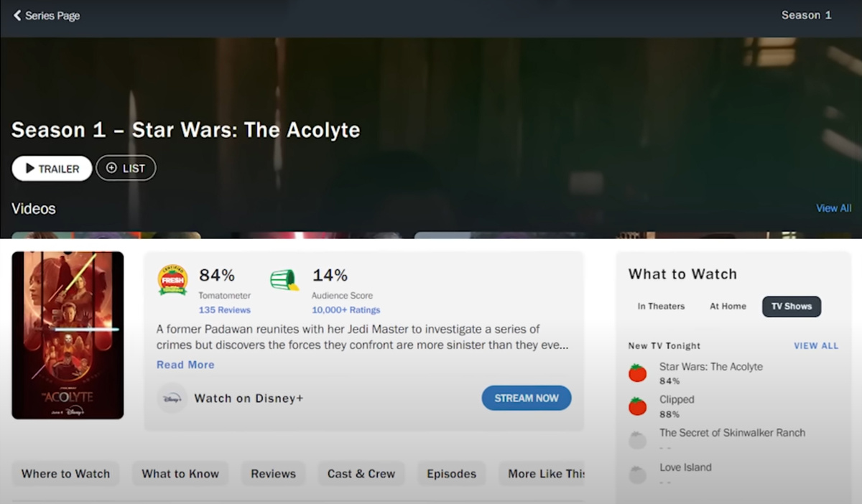Image resolution: width=862 pixels, height=504 pixels.
Task: Click The Acolyte poster image
Action: click(x=68, y=335)
